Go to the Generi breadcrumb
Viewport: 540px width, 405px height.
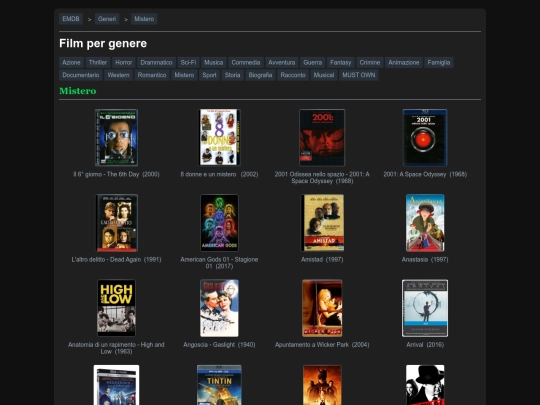[107, 19]
